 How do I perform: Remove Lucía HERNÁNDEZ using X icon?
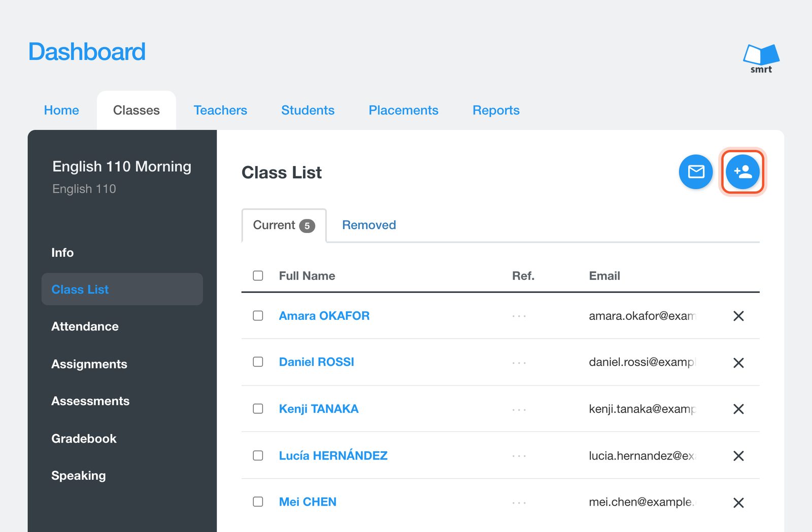738,456
